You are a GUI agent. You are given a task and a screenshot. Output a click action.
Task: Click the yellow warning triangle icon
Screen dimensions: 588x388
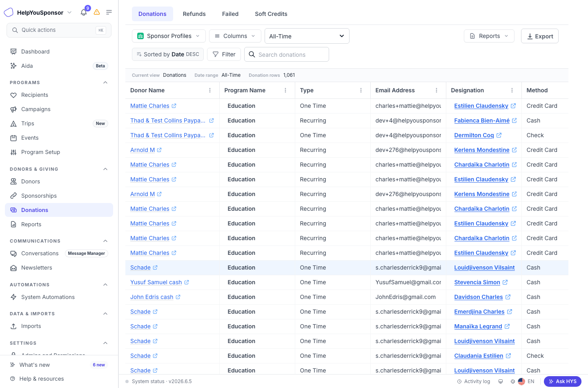pos(97,12)
